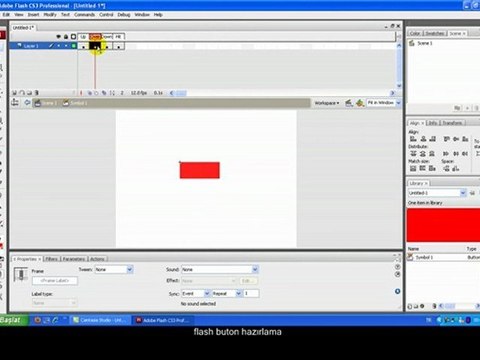The width and height of the screenshot is (480, 360).
Task: Open the View menu
Action: [19, 15]
